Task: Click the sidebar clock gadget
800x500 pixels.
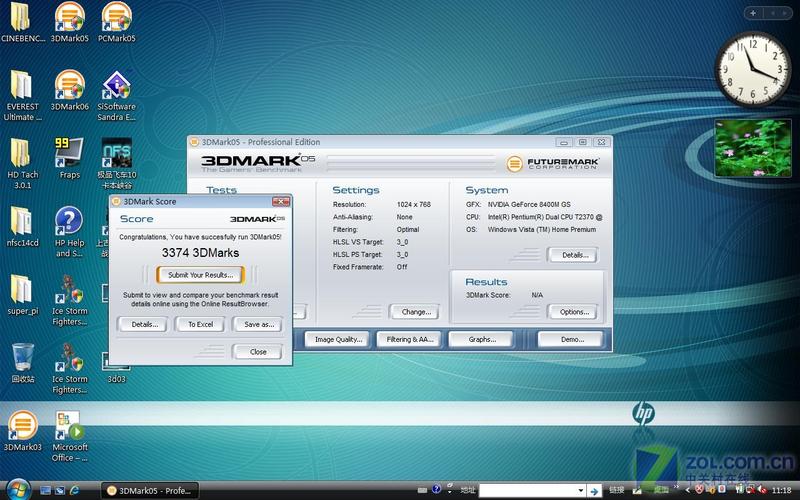Action: (753, 69)
